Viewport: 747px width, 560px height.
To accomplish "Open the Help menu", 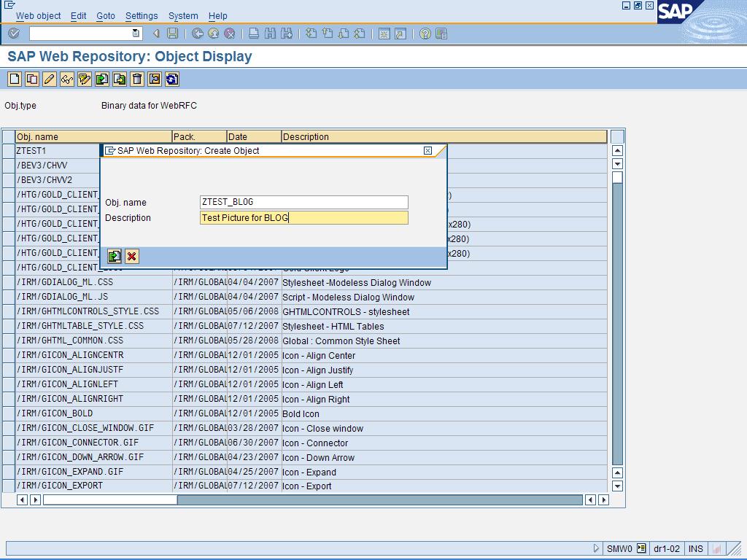I will 217,16.
